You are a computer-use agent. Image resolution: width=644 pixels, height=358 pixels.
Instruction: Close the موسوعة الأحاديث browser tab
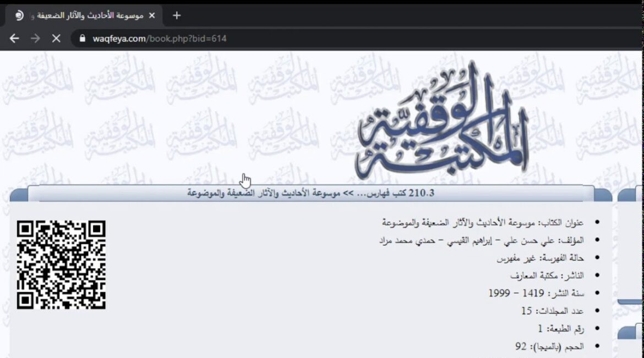[x=152, y=15]
